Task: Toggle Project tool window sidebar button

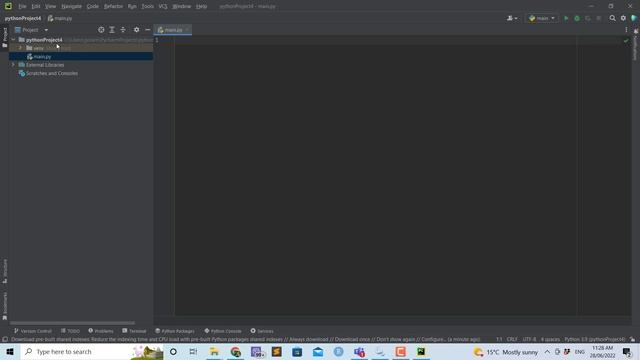Action: tap(5, 38)
